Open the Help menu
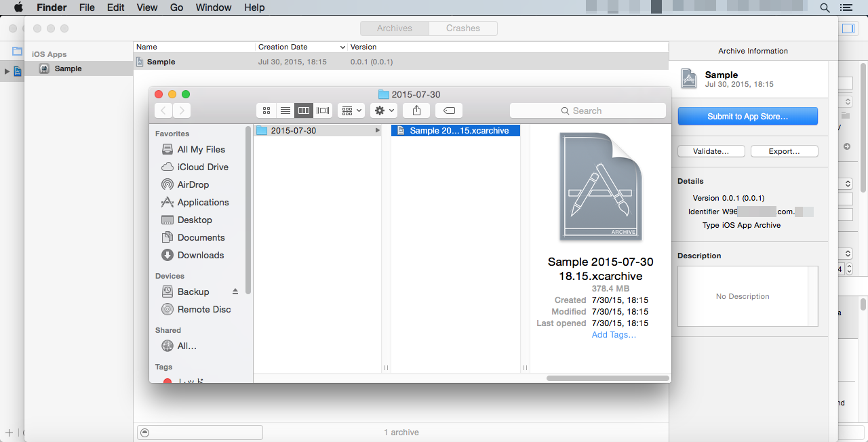Viewport: 868px width, 442px height. (x=254, y=7)
